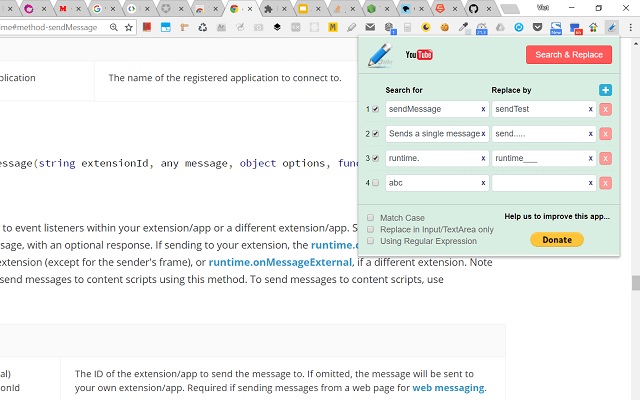The height and width of the screenshot is (400, 640).
Task: Click the YouTube logo in popup
Action: tap(419, 55)
